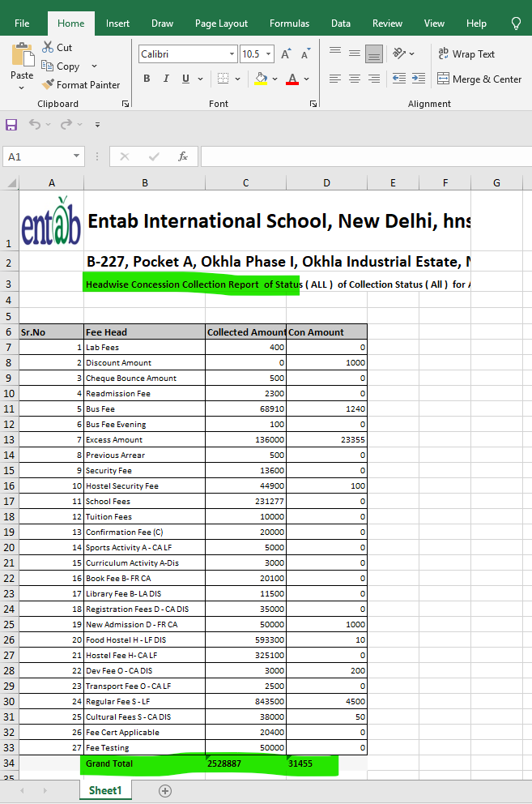The height and width of the screenshot is (804, 532).
Task: Click Merge & Center button
Action: coord(479,79)
